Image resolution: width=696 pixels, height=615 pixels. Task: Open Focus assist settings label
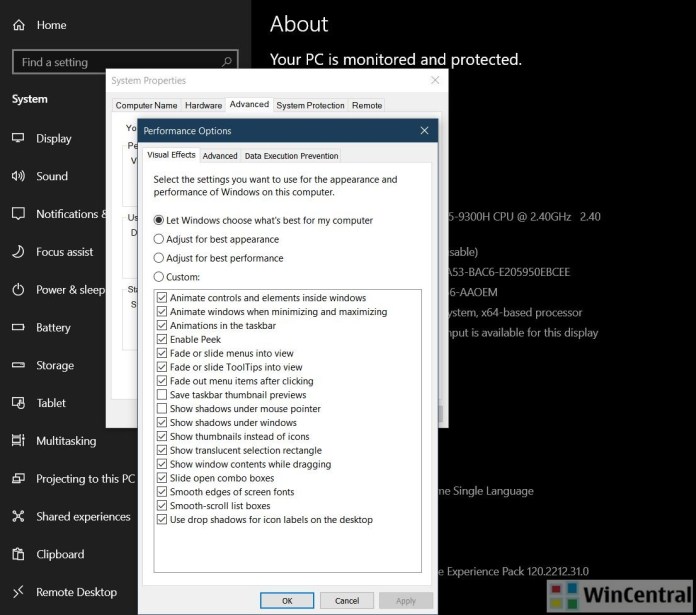(x=65, y=252)
